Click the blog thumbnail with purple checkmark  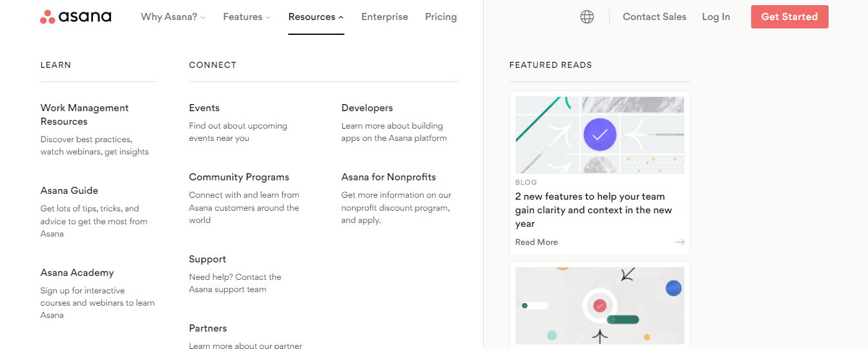point(599,135)
